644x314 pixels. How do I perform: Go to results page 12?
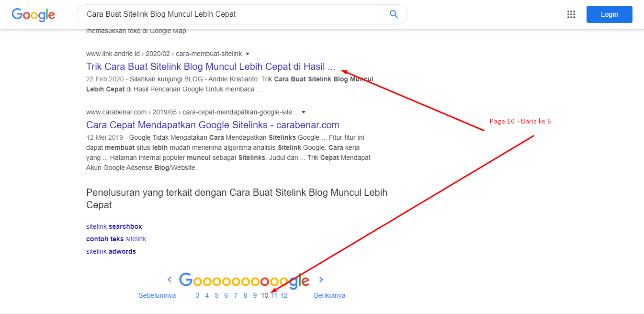(x=284, y=295)
